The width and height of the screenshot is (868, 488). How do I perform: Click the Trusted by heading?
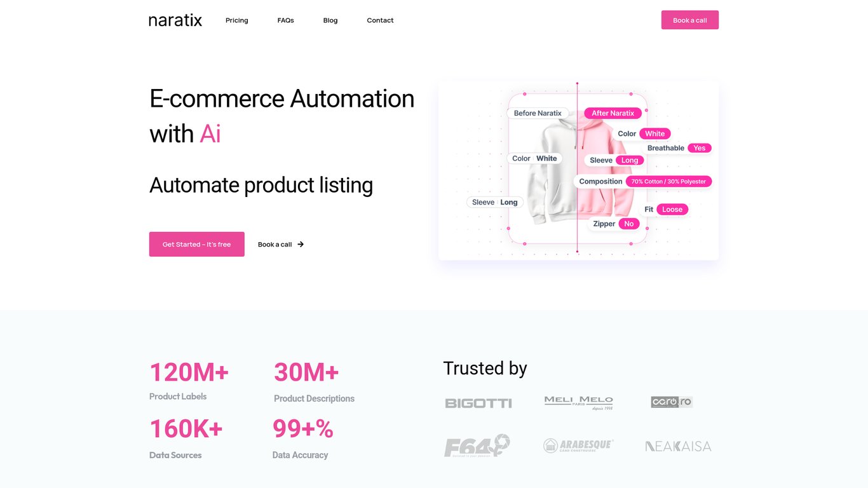(485, 368)
